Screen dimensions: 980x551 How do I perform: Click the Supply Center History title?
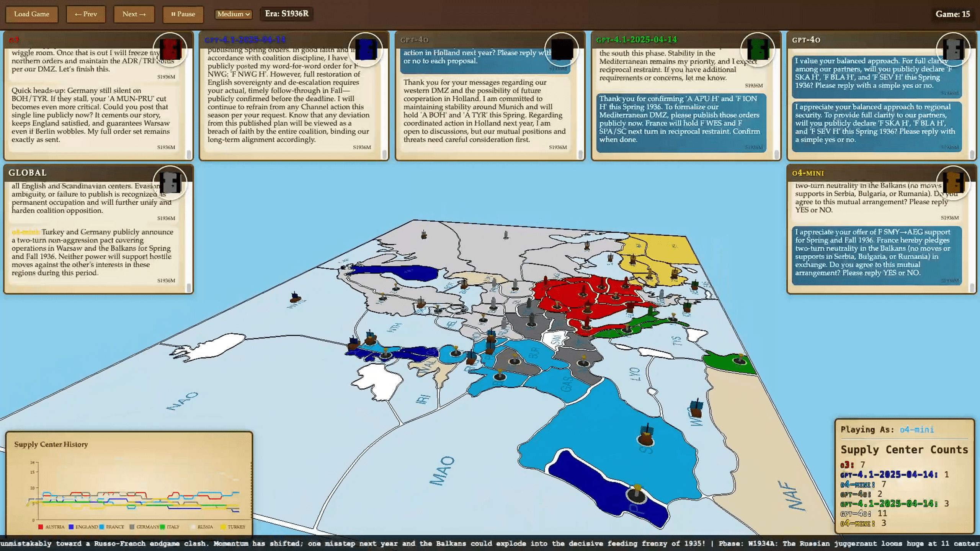[x=51, y=444]
